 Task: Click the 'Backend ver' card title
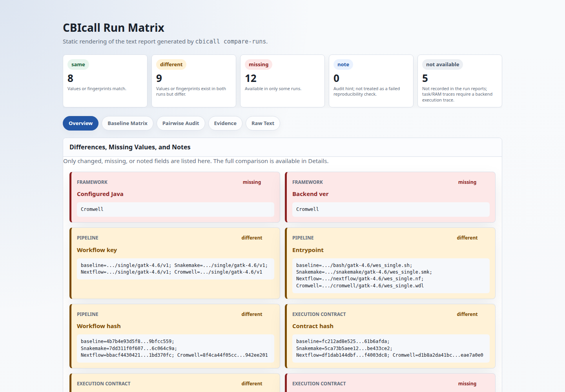310,194
